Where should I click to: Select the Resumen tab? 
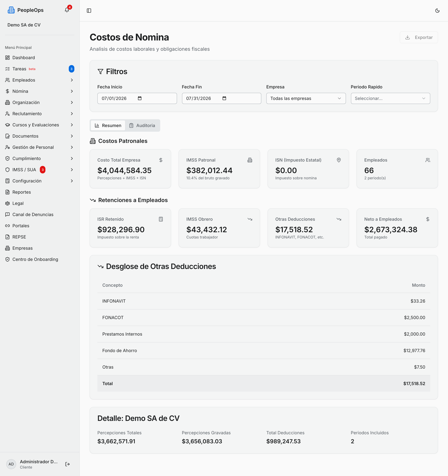click(108, 125)
